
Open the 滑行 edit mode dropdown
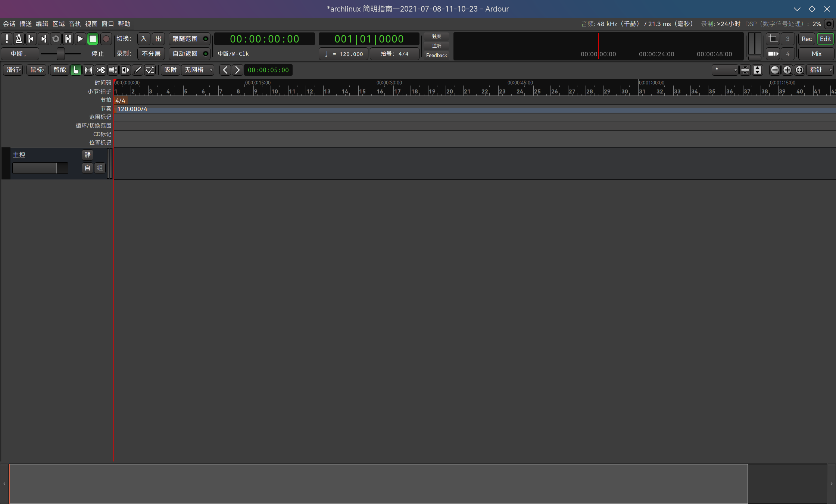[13, 70]
